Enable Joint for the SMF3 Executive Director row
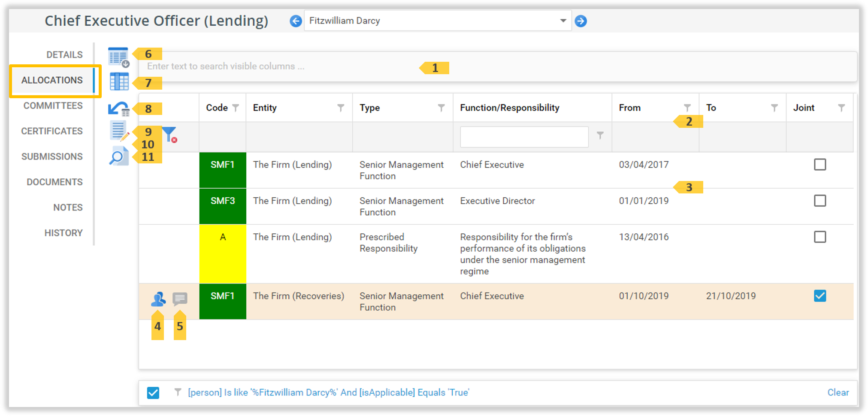This screenshot has height=416, width=868. coord(820,200)
